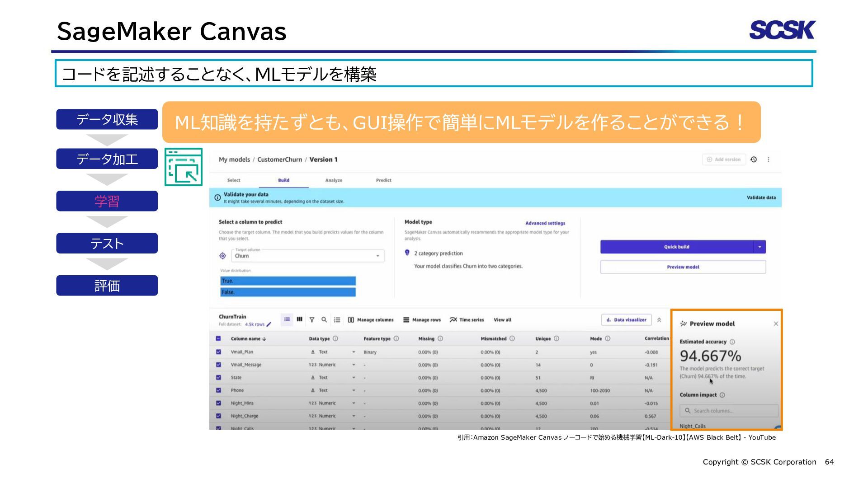Open the bulleted list icon in toolbar
Image resolution: width=868 pixels, height=488 pixels.
coord(337,319)
